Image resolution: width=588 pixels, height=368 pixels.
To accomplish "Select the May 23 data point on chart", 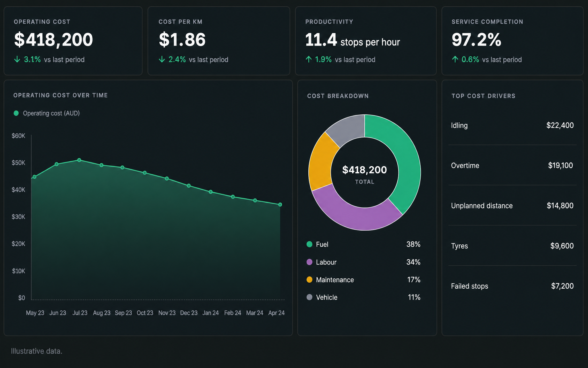I will (34, 177).
